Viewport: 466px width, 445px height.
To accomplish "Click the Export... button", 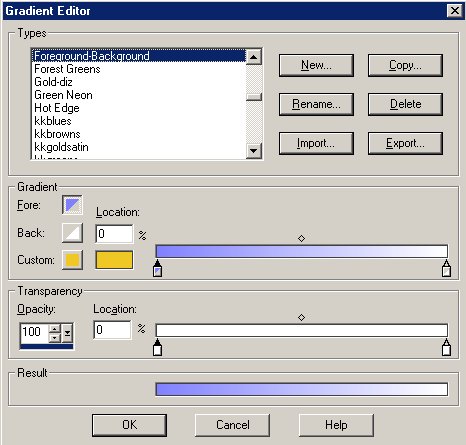I will (405, 143).
